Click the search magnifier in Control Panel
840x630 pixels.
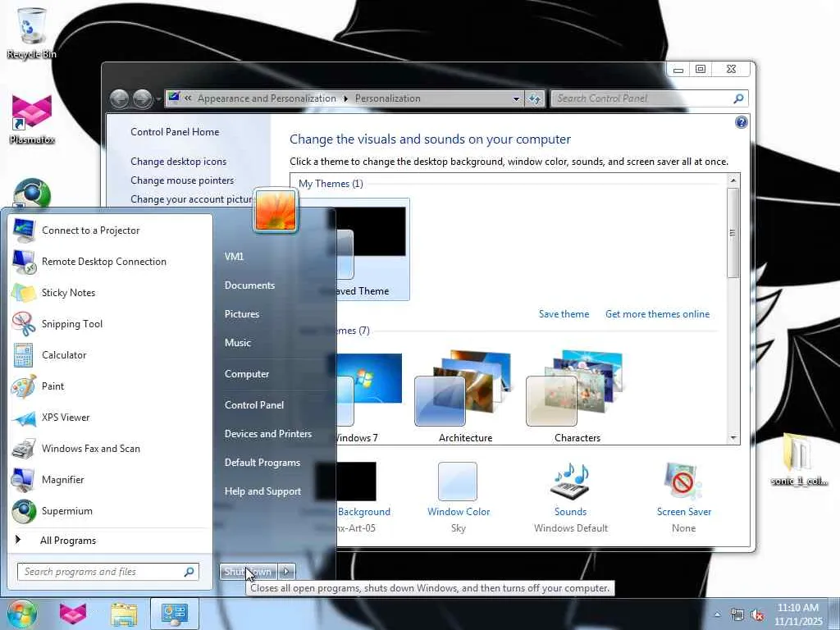(738, 98)
